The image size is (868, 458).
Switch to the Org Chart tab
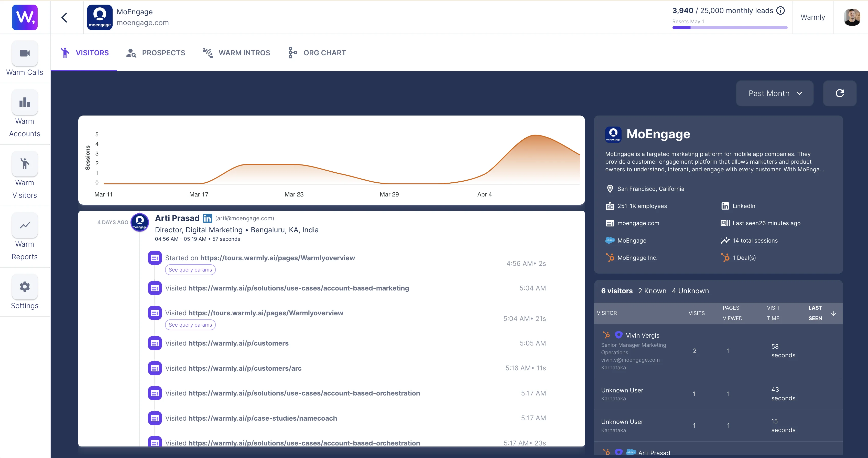[317, 53]
